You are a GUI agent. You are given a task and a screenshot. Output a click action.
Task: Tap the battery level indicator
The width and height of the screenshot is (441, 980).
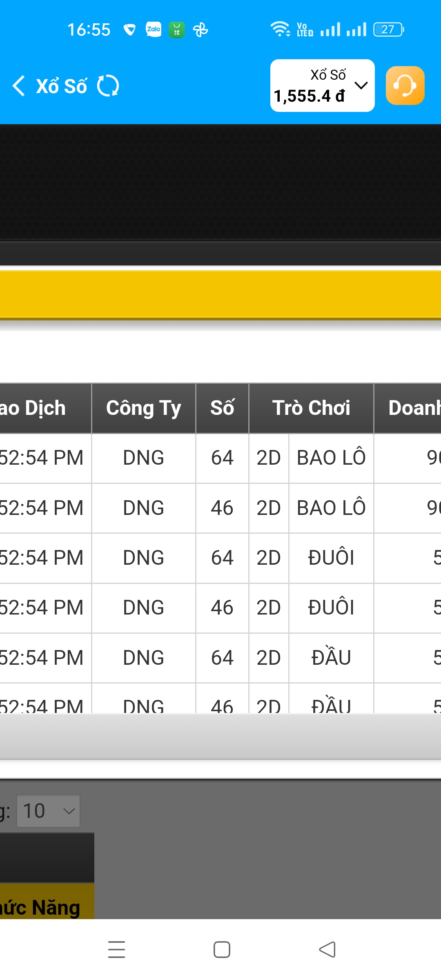pyautogui.click(x=388, y=29)
